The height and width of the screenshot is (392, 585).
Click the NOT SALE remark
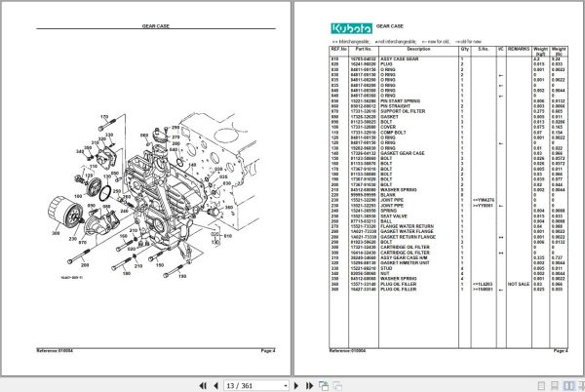coord(519,284)
